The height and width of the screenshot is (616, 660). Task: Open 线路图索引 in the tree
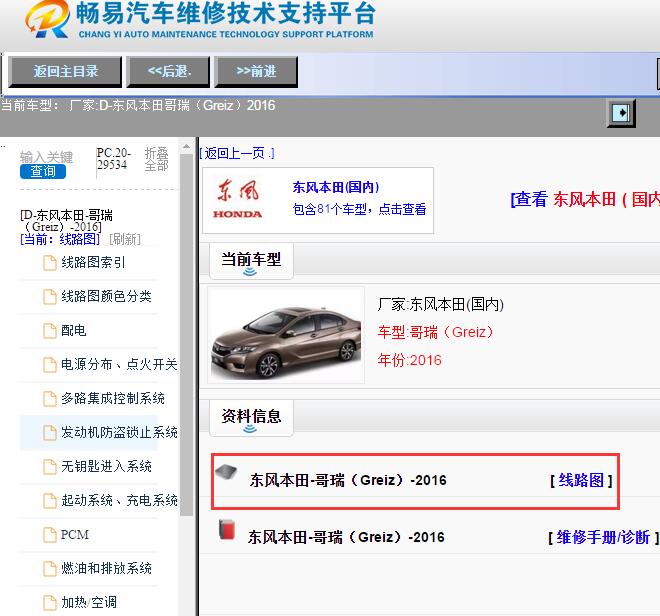(93, 262)
